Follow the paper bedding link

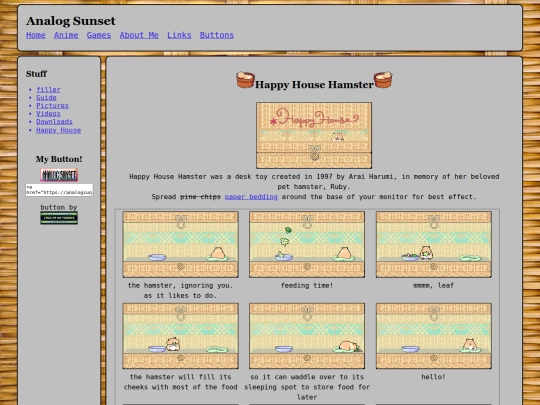click(251, 197)
